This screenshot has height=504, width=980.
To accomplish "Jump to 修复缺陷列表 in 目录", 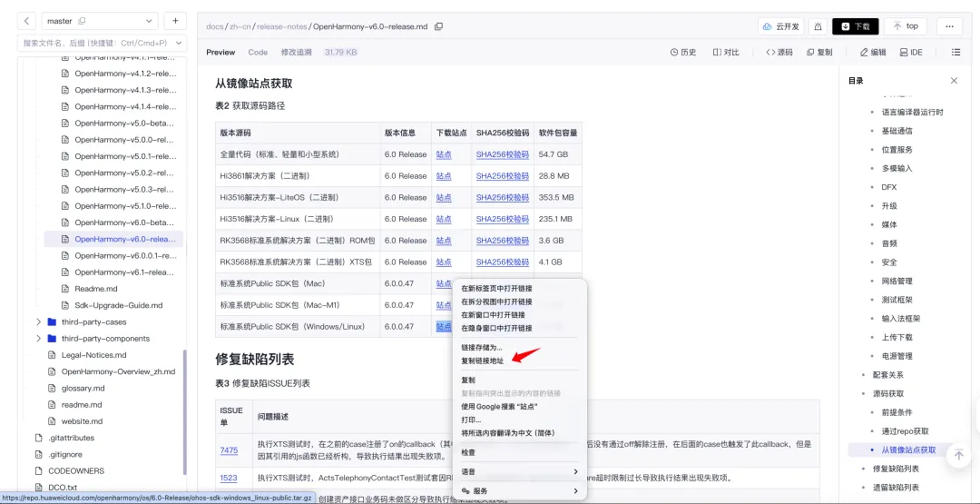I will [x=896, y=469].
